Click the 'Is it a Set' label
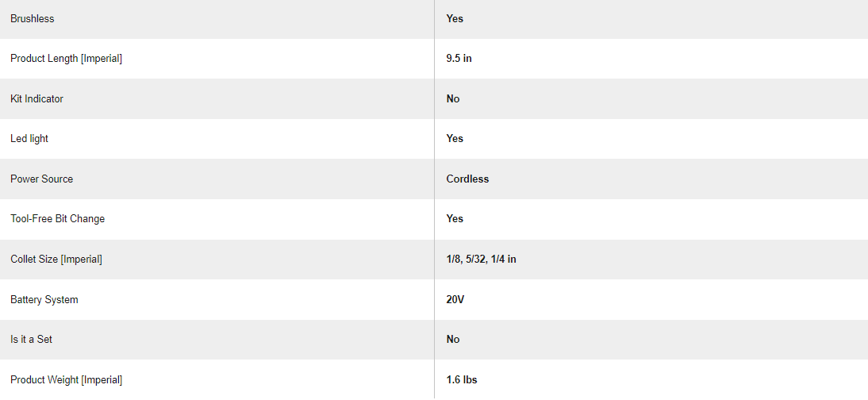Screen dimensions: 868x400 [31, 340]
